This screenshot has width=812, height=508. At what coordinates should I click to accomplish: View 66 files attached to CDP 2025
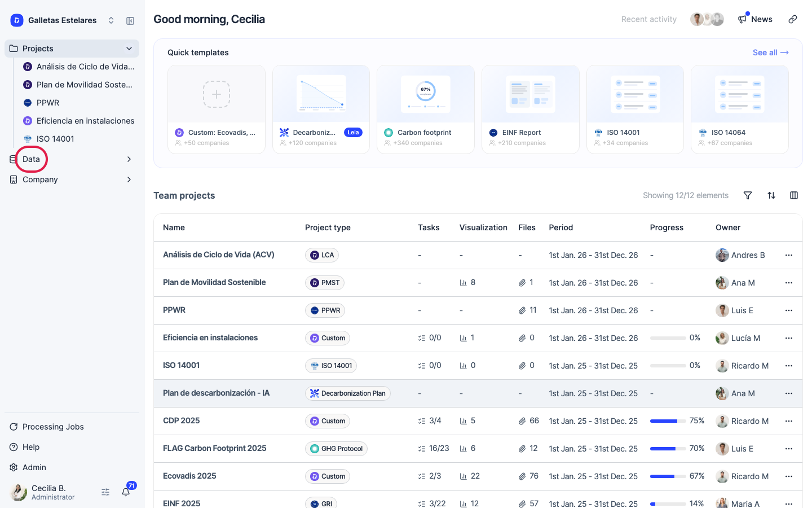[x=529, y=421]
